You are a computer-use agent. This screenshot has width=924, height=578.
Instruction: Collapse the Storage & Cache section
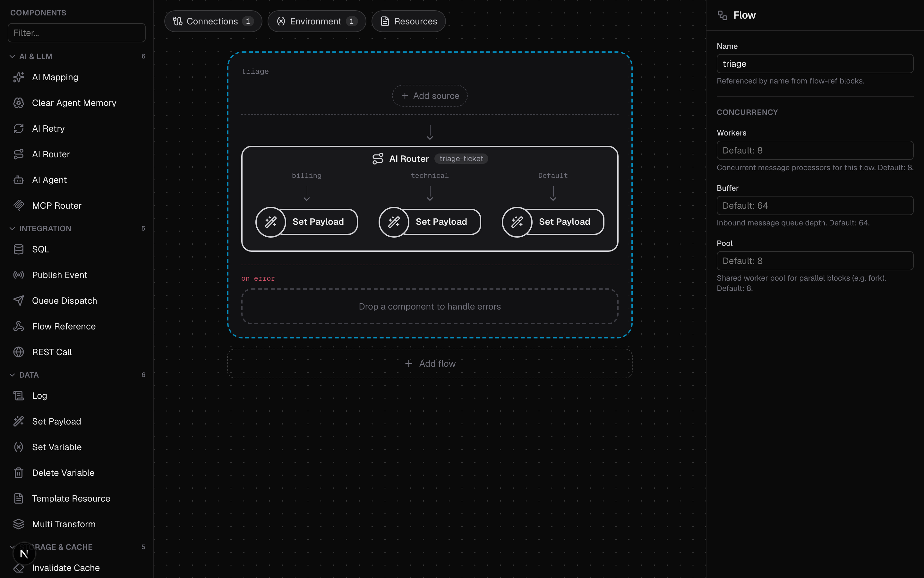[12, 547]
